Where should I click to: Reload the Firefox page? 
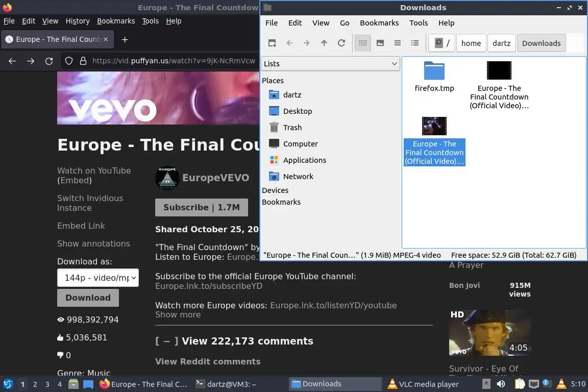(49, 61)
